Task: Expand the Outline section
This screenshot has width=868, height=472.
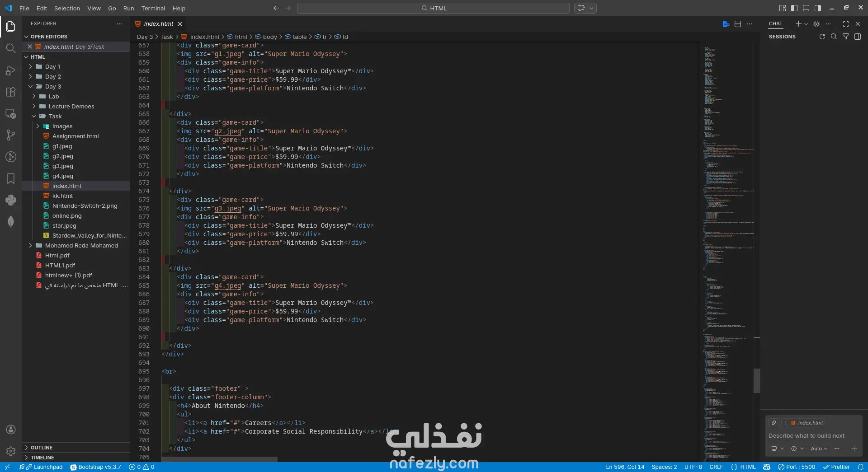Action: 76,448
